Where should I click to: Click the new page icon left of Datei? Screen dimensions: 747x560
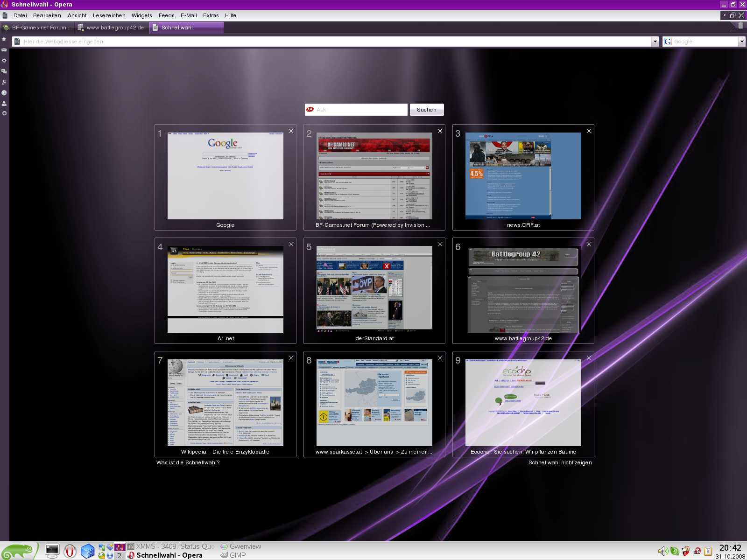coord(5,15)
